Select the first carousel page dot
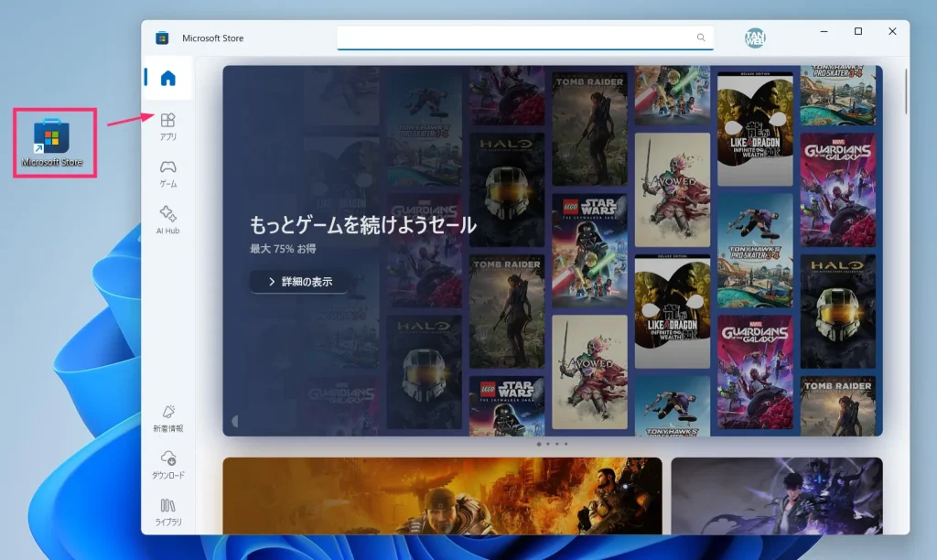This screenshot has width=937, height=560. click(x=539, y=444)
